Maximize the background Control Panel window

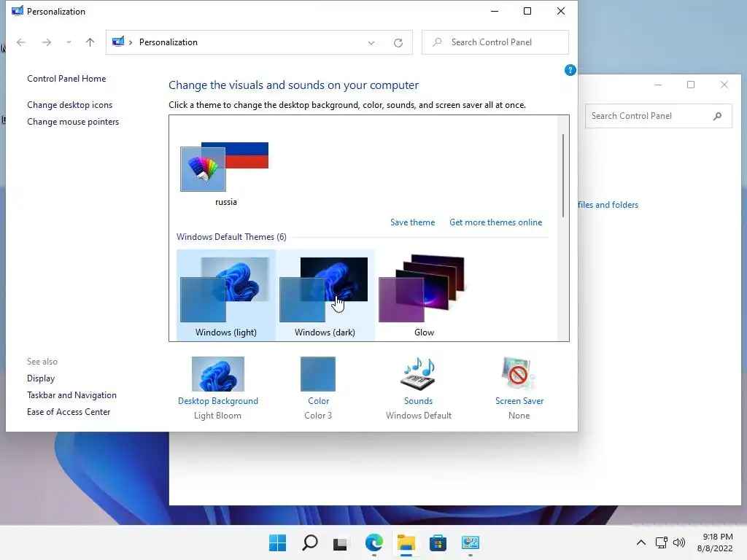click(x=691, y=85)
